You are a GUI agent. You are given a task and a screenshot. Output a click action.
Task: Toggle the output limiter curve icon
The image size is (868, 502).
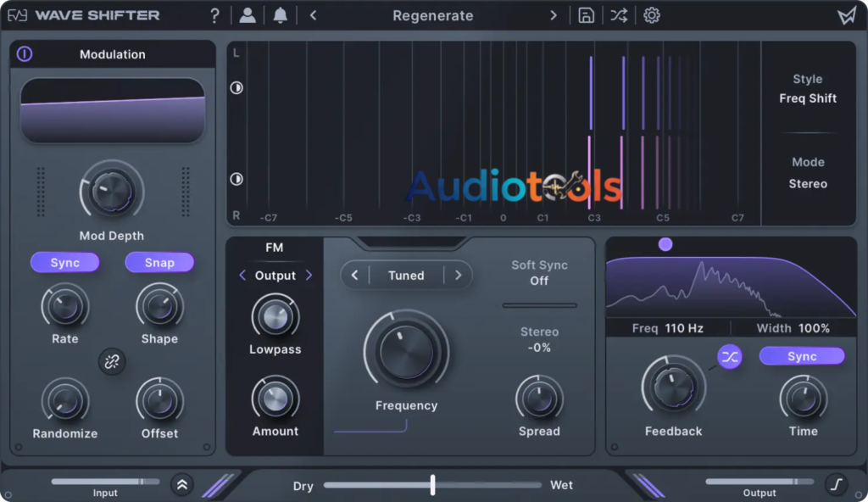837,484
